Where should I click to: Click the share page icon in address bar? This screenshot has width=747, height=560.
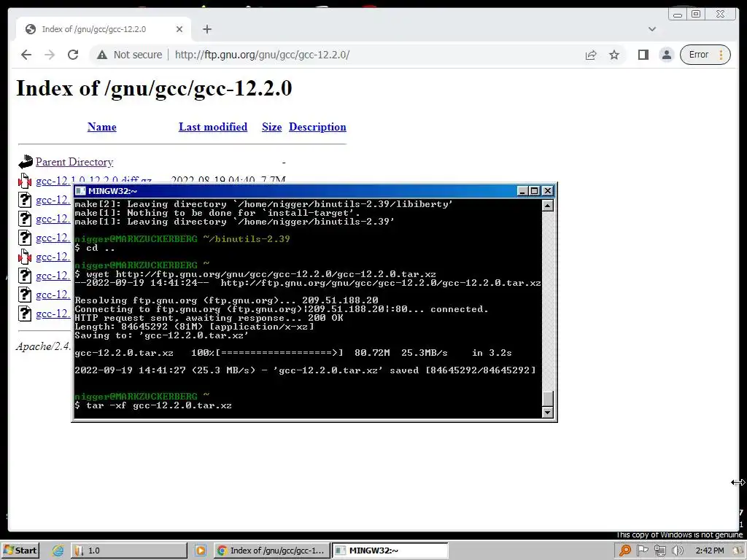tap(591, 55)
